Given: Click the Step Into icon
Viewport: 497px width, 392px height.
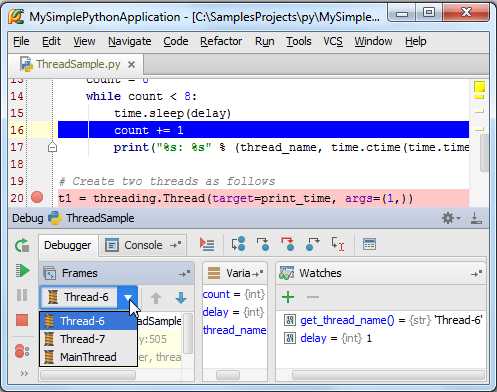Looking at the screenshot, I should [x=263, y=244].
